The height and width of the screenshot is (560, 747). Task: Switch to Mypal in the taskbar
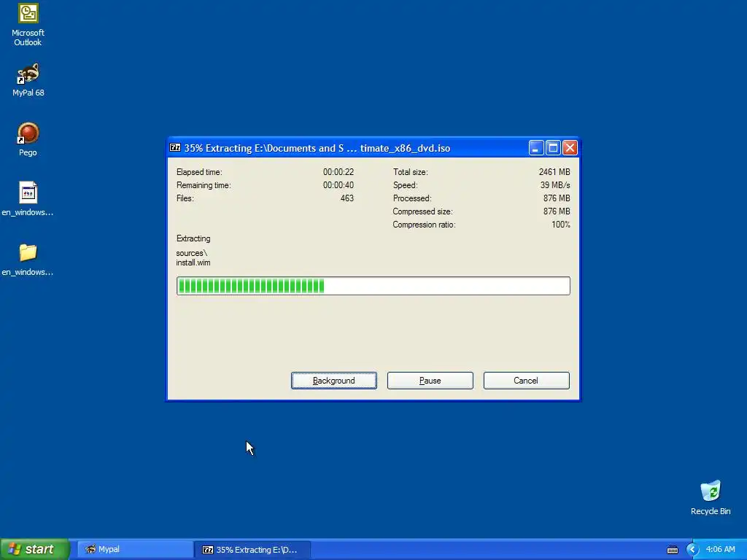tap(135, 549)
